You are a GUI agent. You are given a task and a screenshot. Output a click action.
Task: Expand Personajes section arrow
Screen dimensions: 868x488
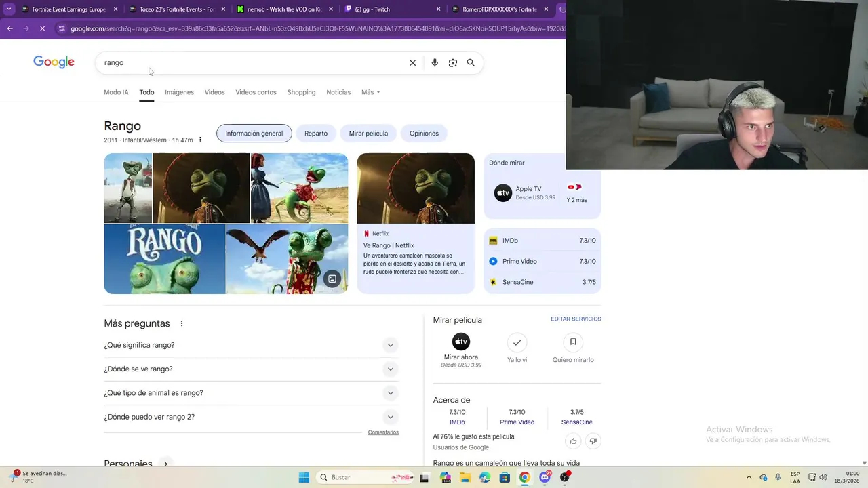click(165, 464)
